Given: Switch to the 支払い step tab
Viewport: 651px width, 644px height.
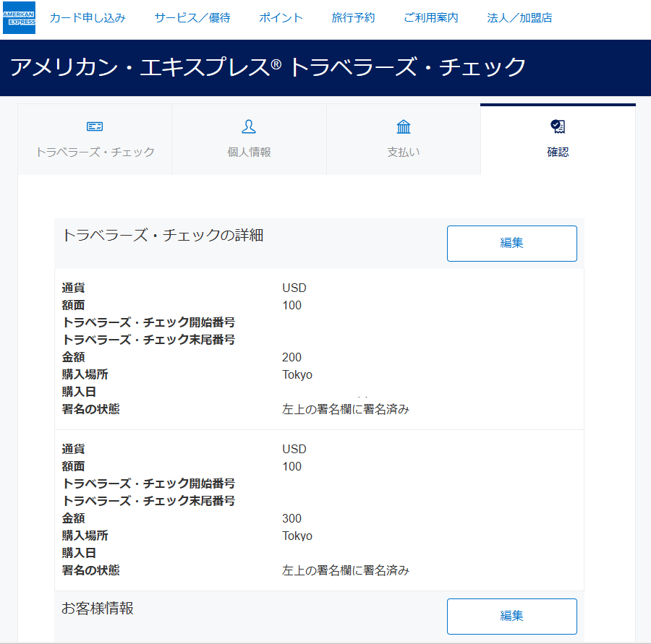Looking at the screenshot, I should point(404,139).
